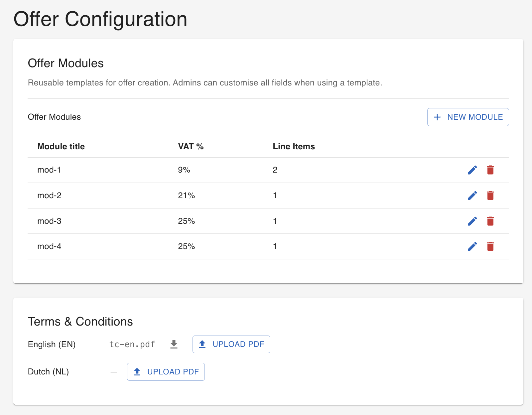Delete the mod-3 module
532x415 pixels.
pos(490,221)
